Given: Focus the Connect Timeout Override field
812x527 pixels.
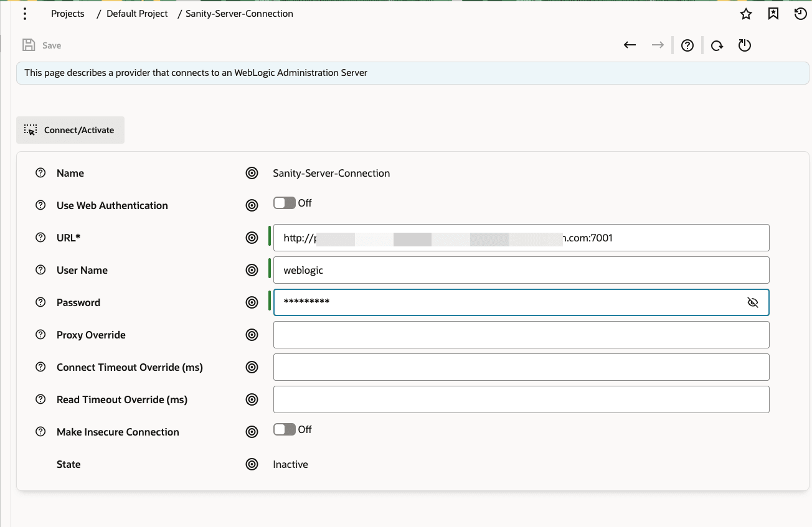Looking at the screenshot, I should (x=521, y=367).
